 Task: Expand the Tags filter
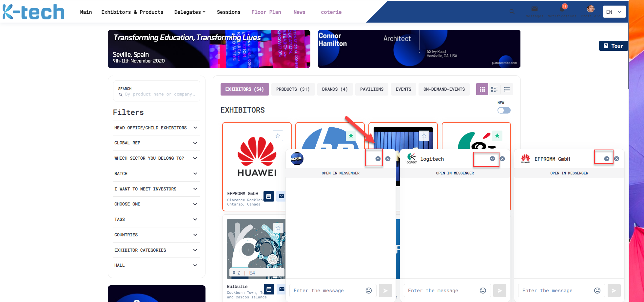pos(156,220)
